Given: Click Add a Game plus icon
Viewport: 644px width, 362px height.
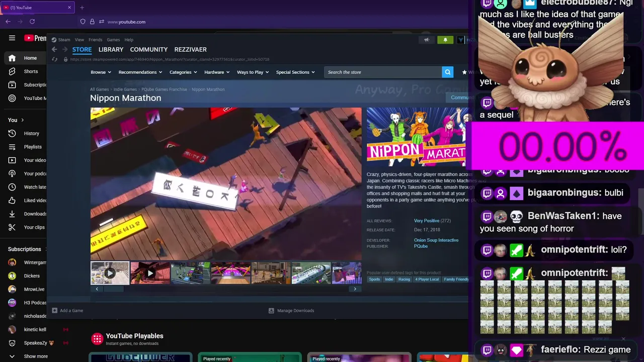Looking at the screenshot, I should tap(55, 311).
